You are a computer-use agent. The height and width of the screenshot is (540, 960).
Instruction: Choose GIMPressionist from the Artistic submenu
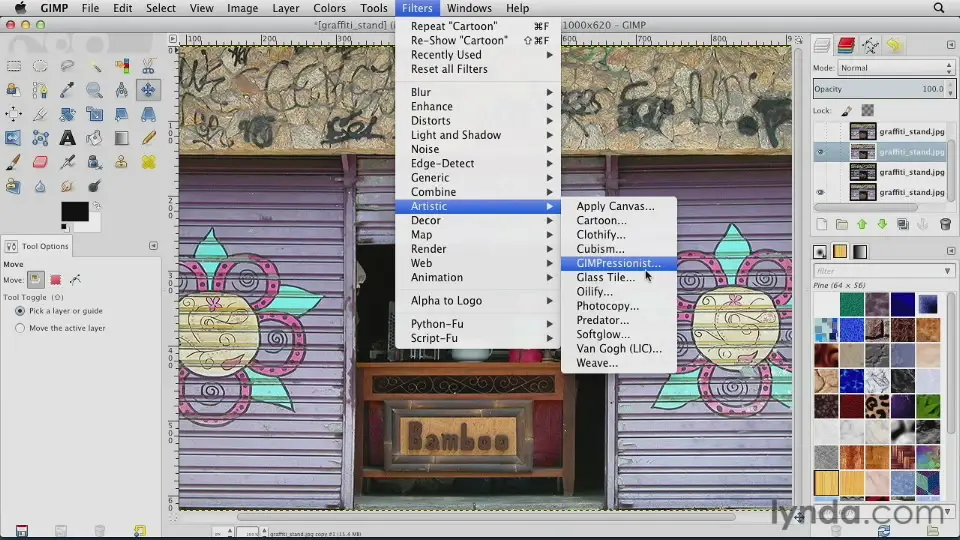click(619, 263)
